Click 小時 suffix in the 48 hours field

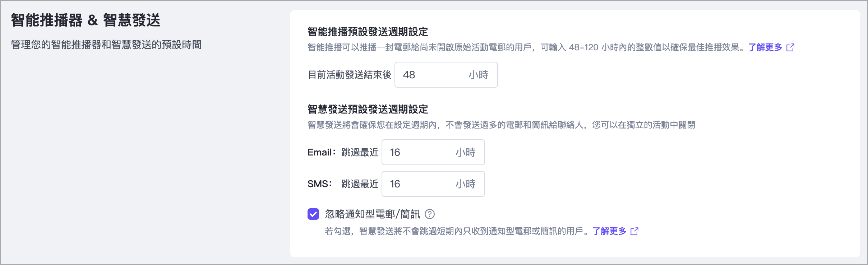click(479, 75)
